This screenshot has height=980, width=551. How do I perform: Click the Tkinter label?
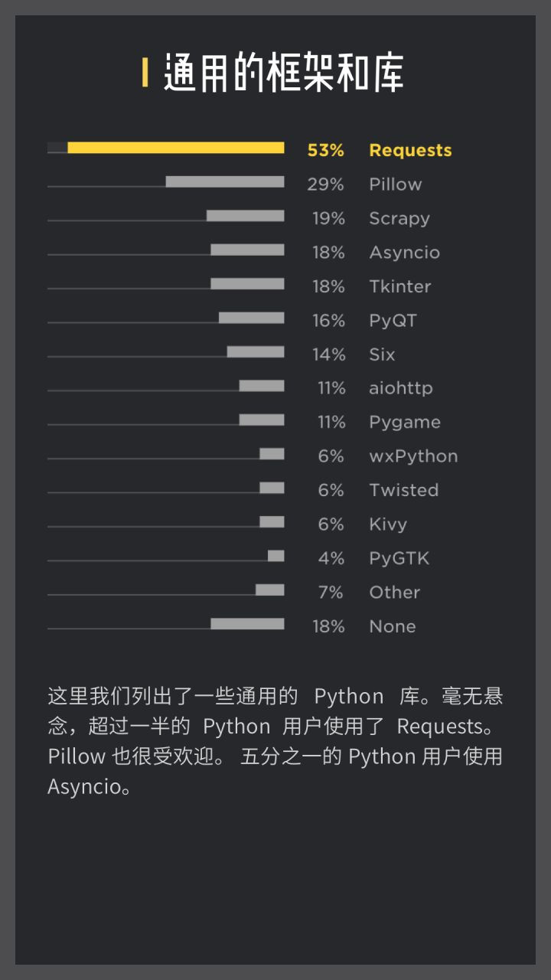point(399,286)
